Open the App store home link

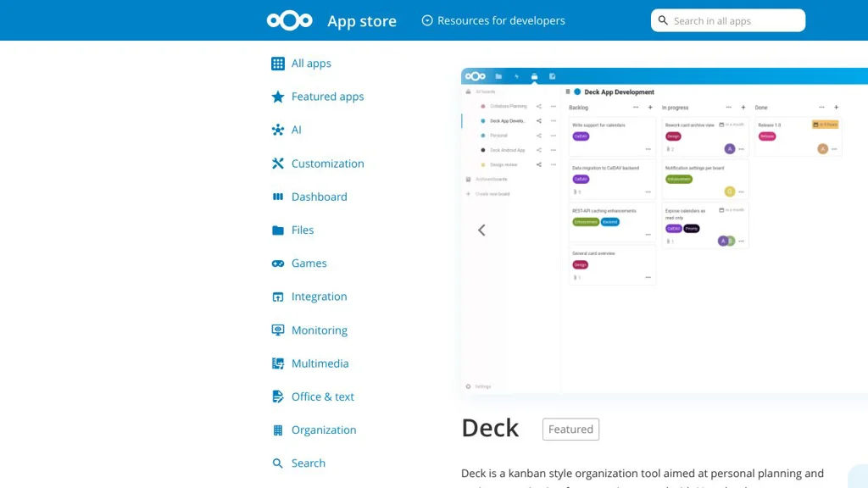(x=361, y=21)
